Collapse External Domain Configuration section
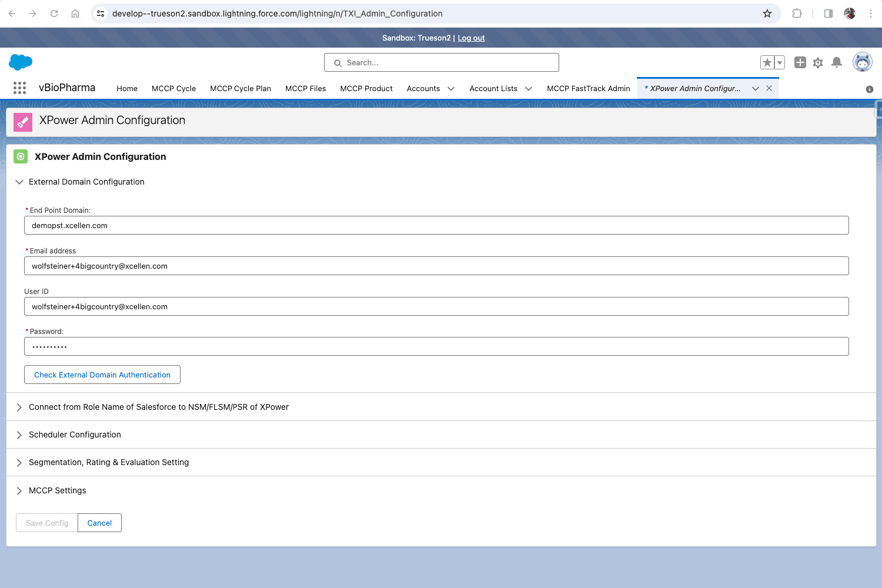The height and width of the screenshot is (588, 882). point(19,182)
